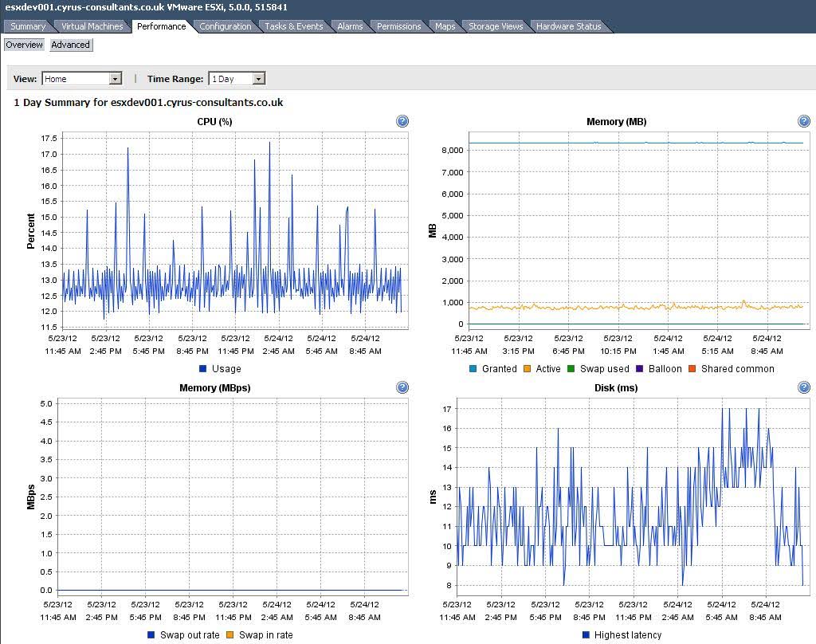Open the Permissions tab
The height and width of the screenshot is (644, 816).
(398, 26)
